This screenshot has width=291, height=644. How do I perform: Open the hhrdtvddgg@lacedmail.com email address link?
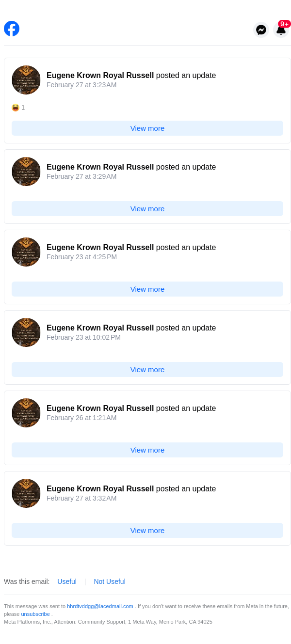(x=100, y=606)
